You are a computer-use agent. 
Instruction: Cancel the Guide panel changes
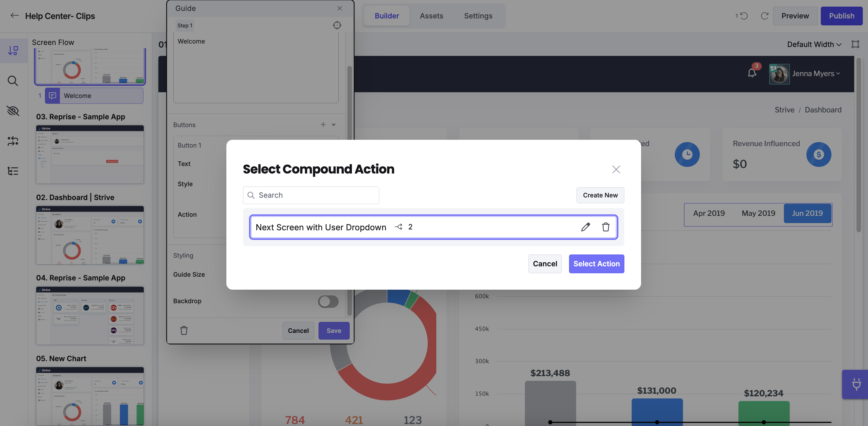(x=298, y=331)
